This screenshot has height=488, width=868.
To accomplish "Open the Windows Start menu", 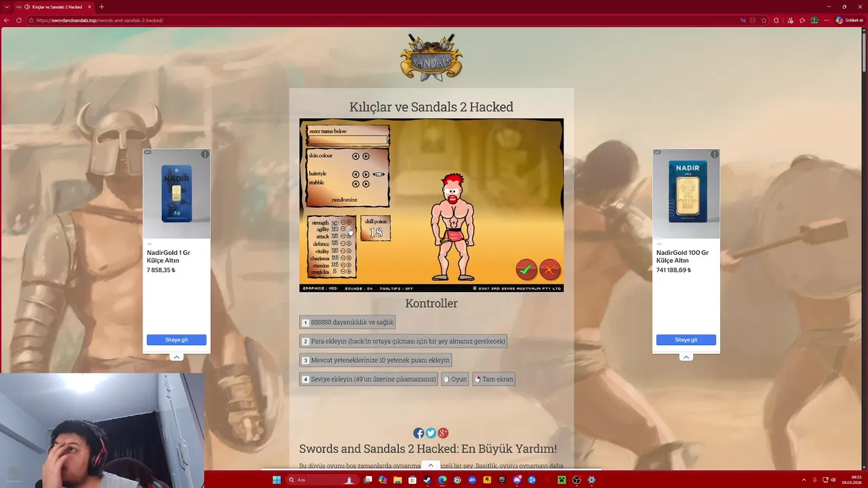I will pos(277,480).
